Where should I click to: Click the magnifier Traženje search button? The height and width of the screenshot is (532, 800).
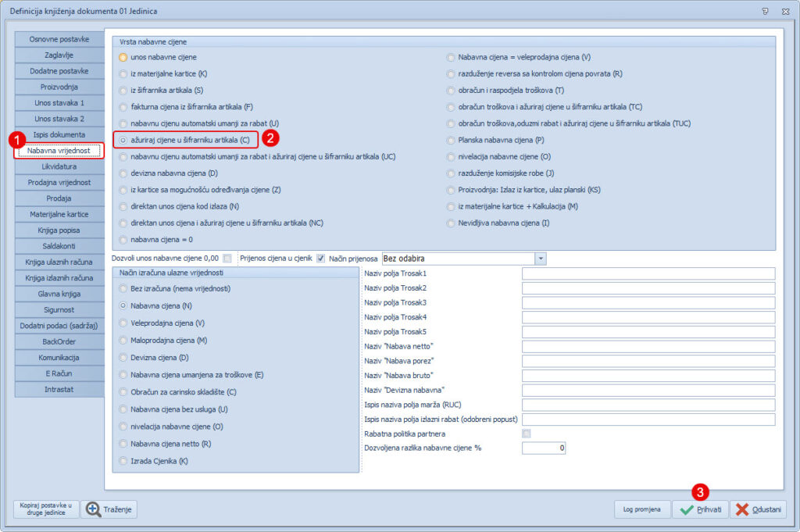click(109, 509)
